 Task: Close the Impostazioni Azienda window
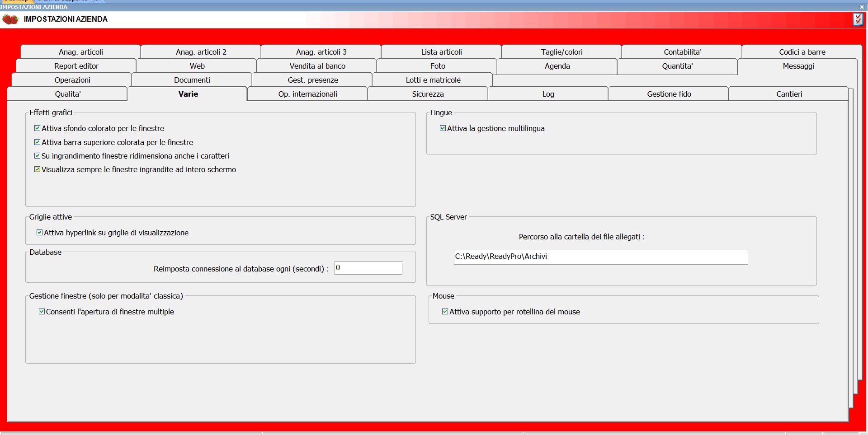click(862, 7)
